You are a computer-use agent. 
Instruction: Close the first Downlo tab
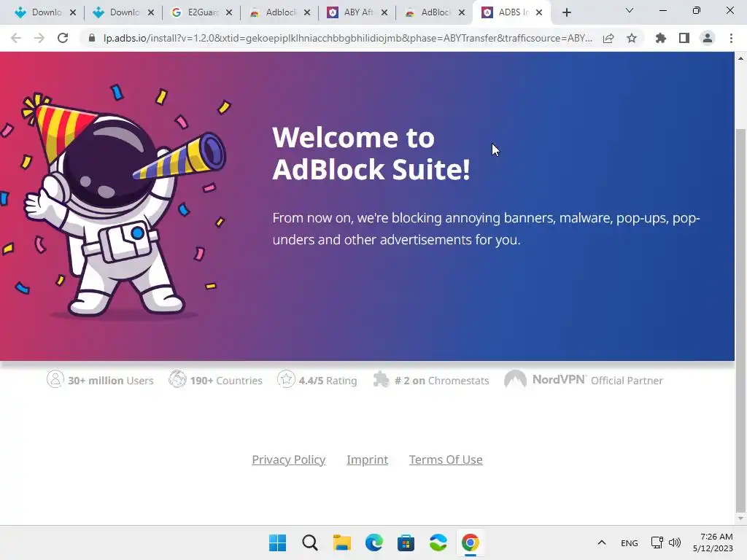click(x=73, y=12)
